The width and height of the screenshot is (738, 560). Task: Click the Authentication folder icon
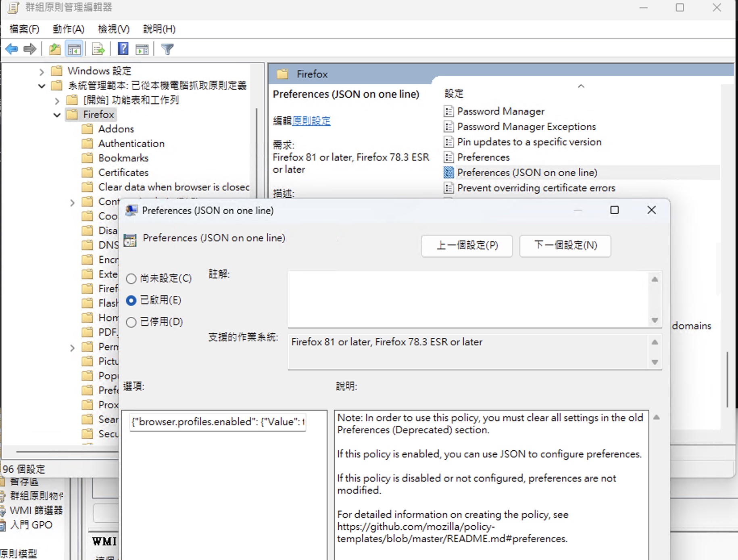[x=87, y=144]
